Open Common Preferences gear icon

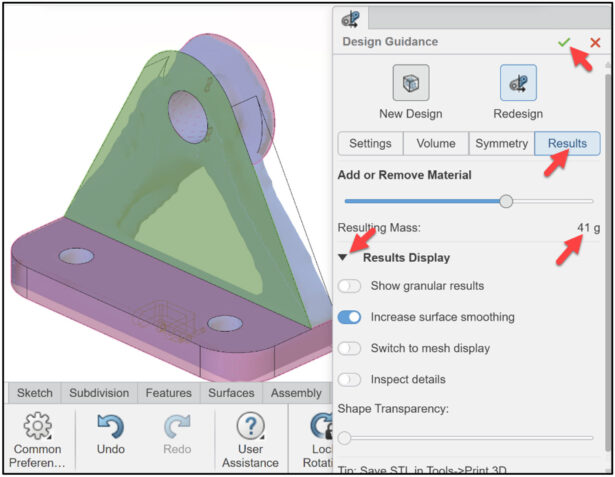(37, 426)
